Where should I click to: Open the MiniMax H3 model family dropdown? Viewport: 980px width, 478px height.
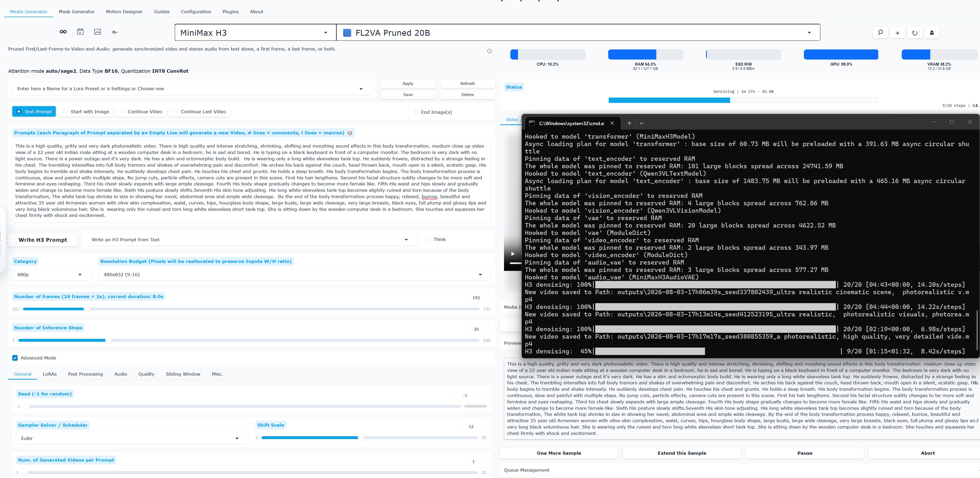coord(255,33)
